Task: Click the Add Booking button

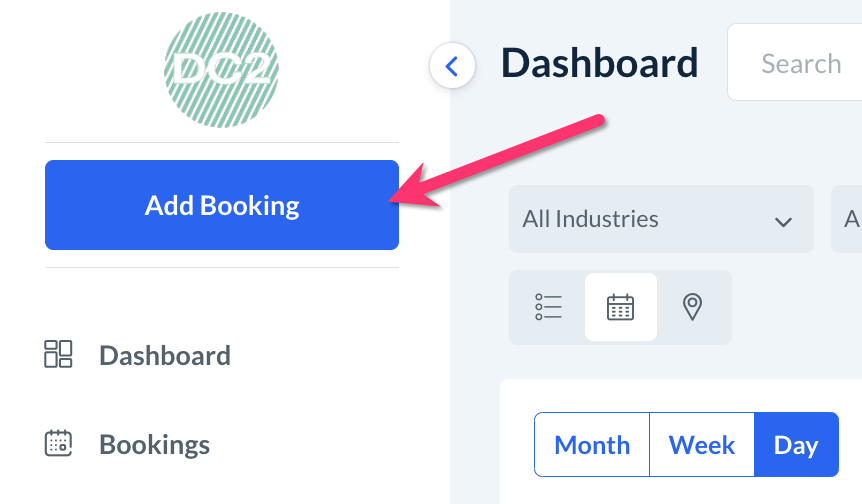Action: click(x=222, y=205)
